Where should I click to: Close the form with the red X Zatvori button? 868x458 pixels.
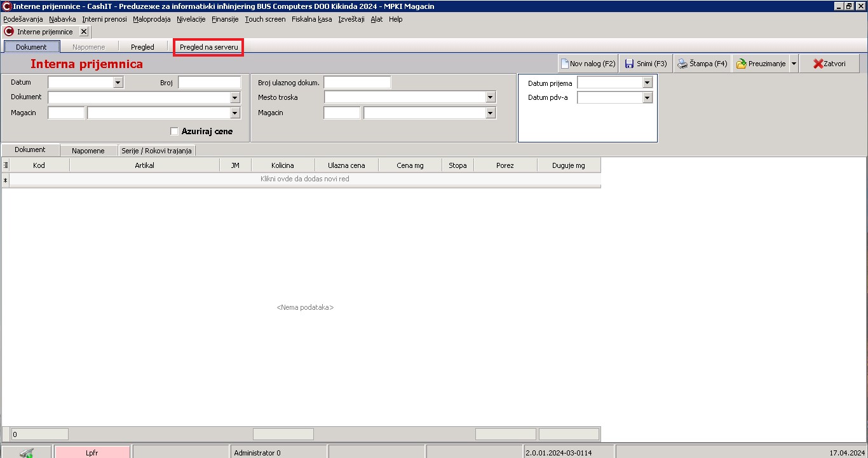(x=829, y=64)
